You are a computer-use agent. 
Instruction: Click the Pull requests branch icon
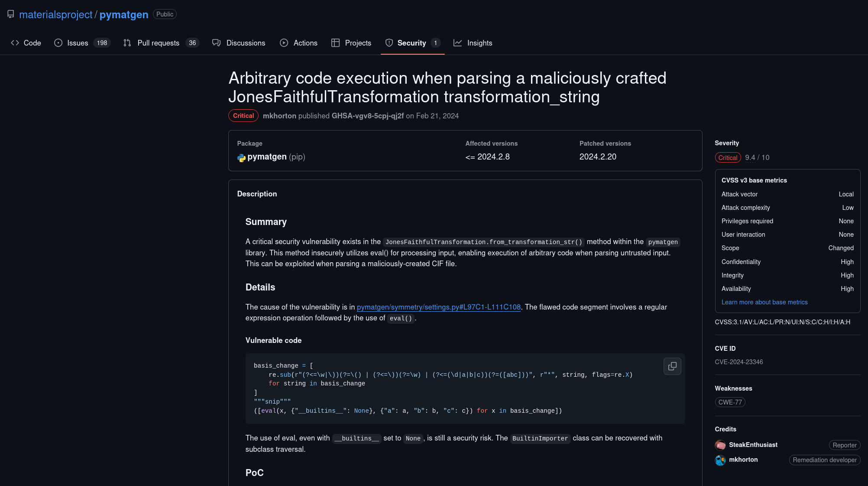(x=127, y=43)
